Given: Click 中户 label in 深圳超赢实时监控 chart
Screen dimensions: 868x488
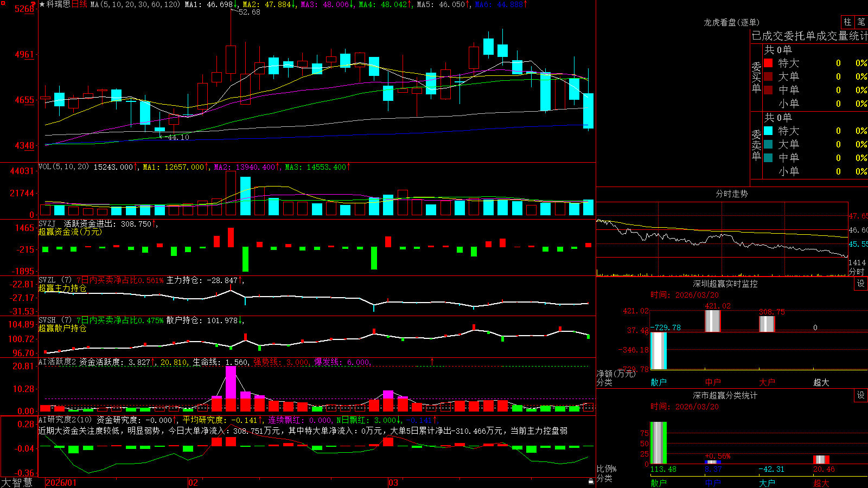Looking at the screenshot, I should 713,382.
